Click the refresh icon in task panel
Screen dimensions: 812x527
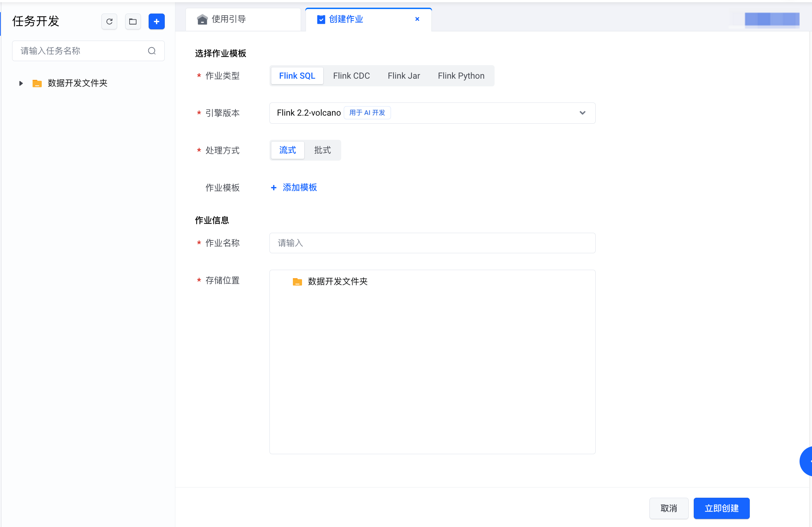coord(109,22)
